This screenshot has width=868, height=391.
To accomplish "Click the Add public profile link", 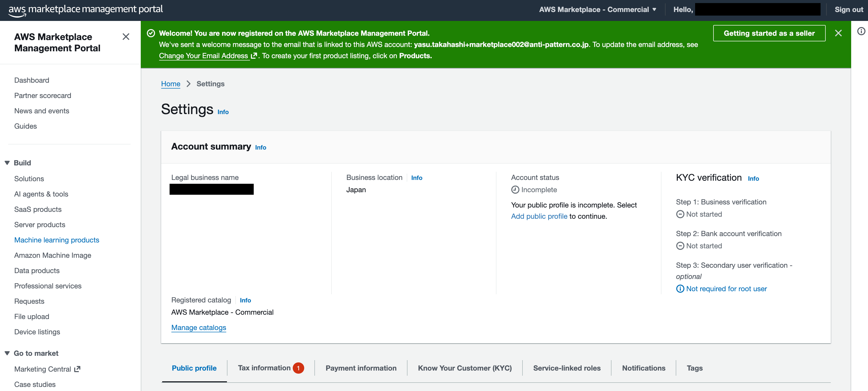I will pyautogui.click(x=539, y=216).
